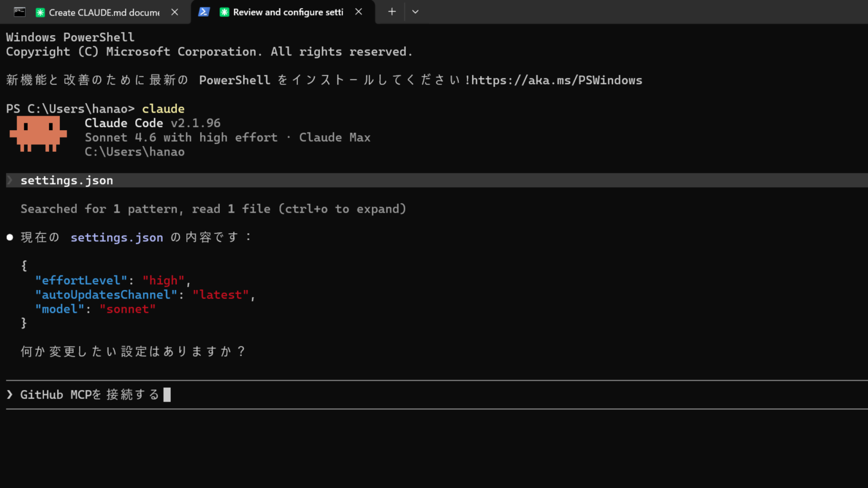Click the GitHub MCP input line
Screen dimensions: 868x488
point(90,394)
